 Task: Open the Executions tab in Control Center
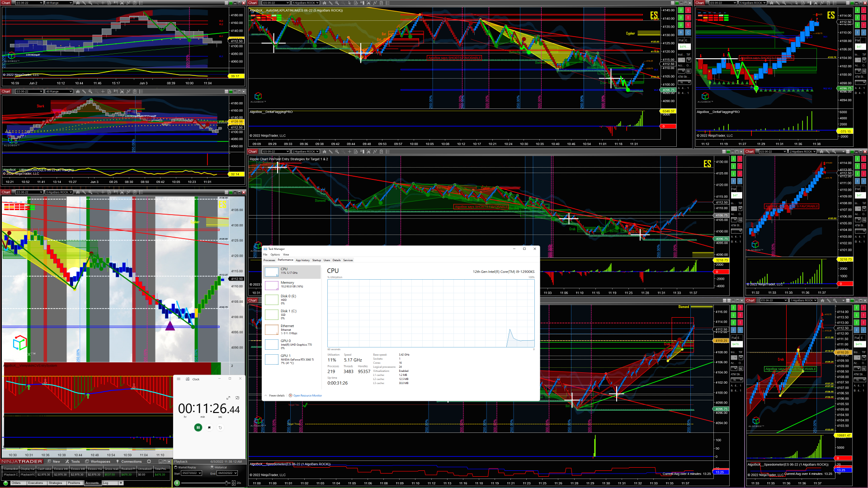pos(35,483)
